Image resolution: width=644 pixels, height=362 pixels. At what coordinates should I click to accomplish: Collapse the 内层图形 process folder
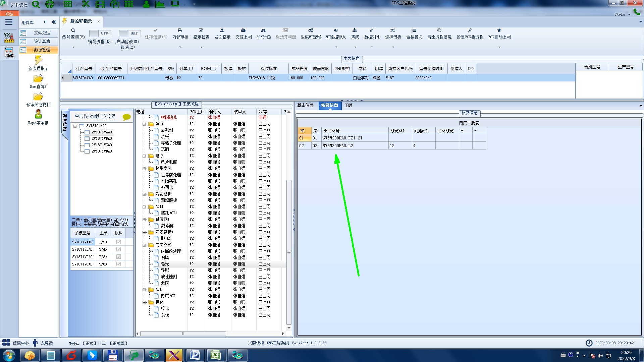(x=145, y=245)
